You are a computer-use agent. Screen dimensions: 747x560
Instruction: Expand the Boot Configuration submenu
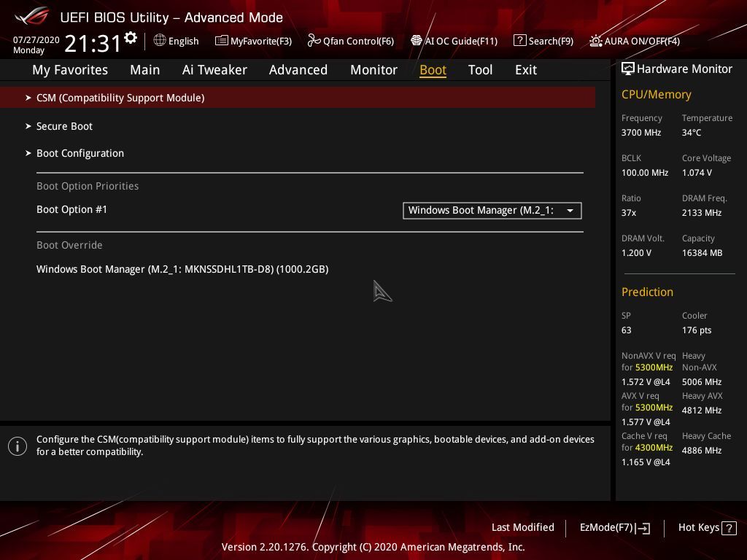click(x=80, y=153)
